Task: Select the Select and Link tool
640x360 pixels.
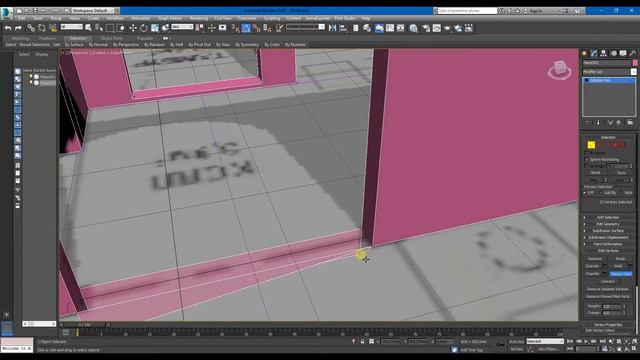Action: (31, 28)
